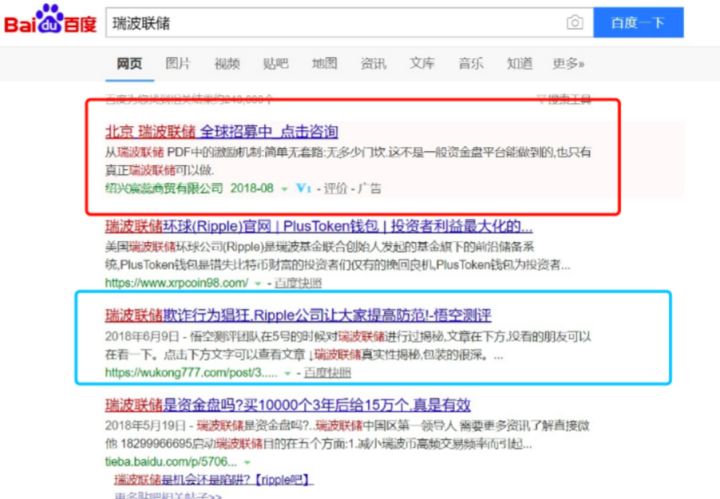The height and width of the screenshot is (499, 720).
Task: Switch to the 图片 tab
Action: [178, 64]
